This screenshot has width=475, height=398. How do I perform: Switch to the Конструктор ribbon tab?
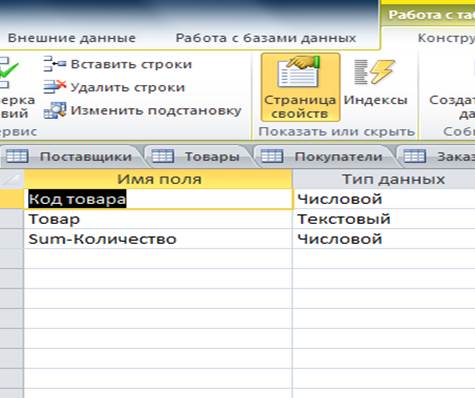[x=446, y=38]
